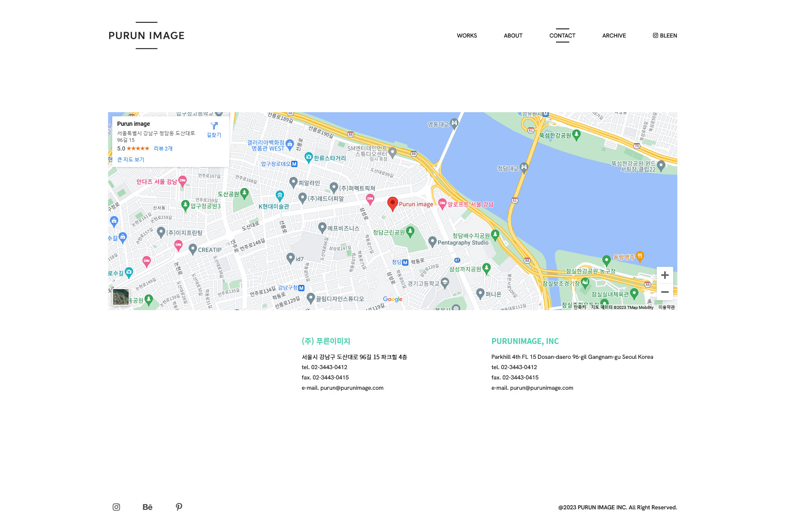Click 갤러리아백화점 shopping marker

(x=290, y=144)
